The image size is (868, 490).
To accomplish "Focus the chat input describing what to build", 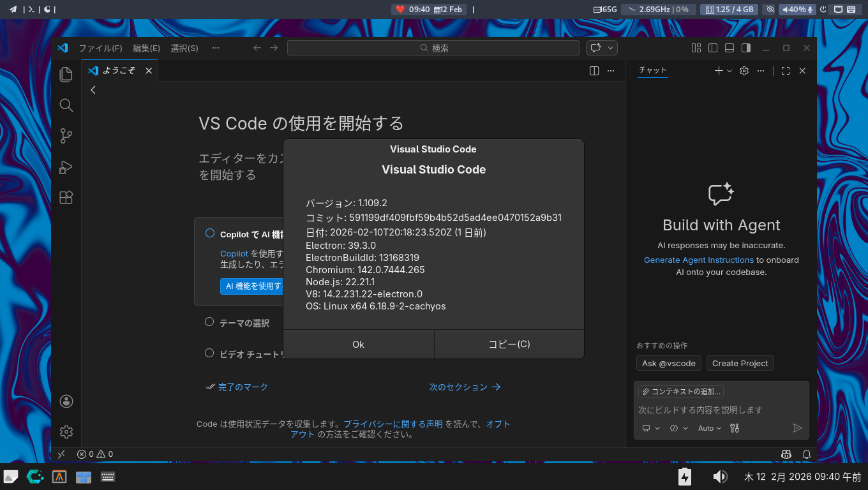I will [x=721, y=410].
